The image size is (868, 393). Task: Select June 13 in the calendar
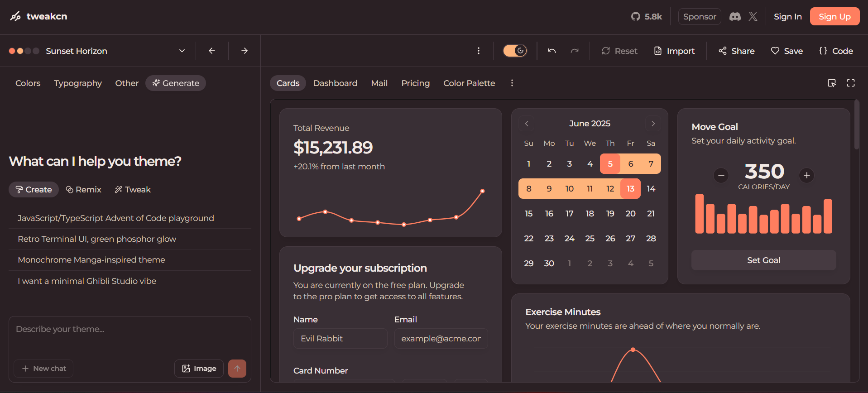pos(630,189)
